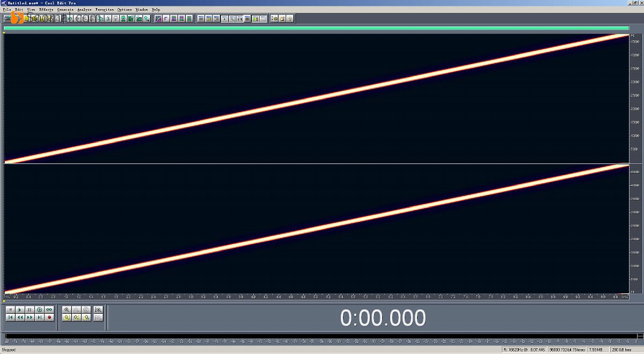Click the Zoom to Left Selection Edge icon
Viewport: 644px width, 354px height.
(x=76, y=317)
